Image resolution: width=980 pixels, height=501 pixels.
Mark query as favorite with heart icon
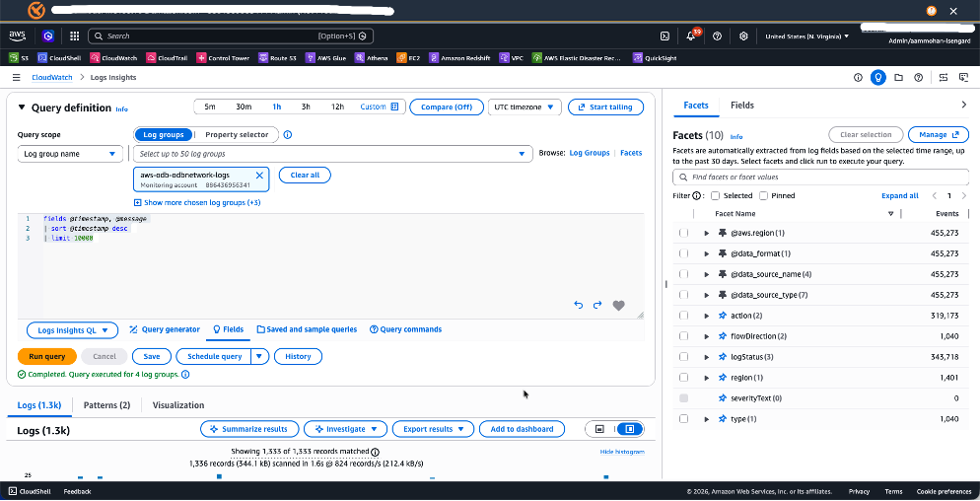click(619, 305)
